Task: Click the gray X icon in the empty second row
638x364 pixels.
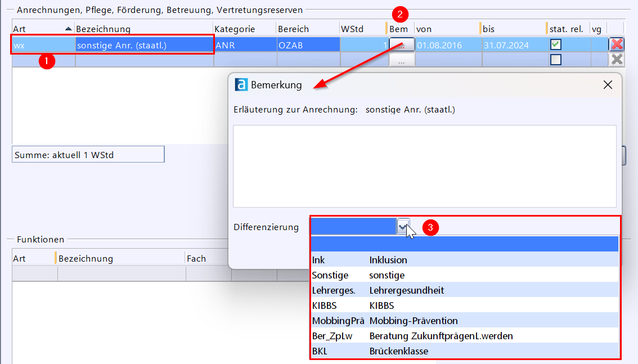Action: [x=617, y=60]
